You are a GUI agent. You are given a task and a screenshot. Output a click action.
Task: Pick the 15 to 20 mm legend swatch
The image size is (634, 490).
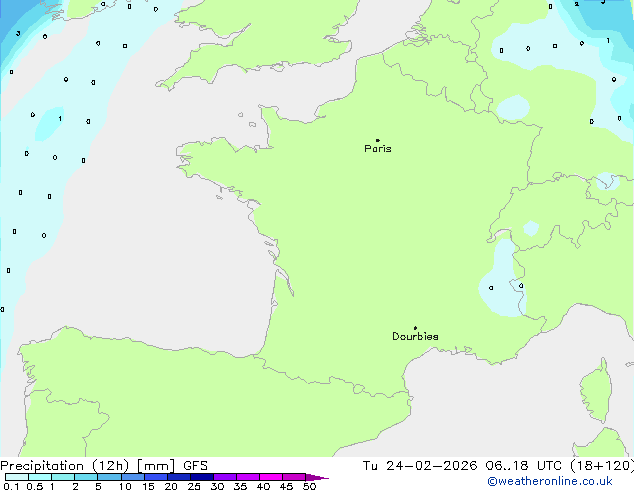point(156,477)
